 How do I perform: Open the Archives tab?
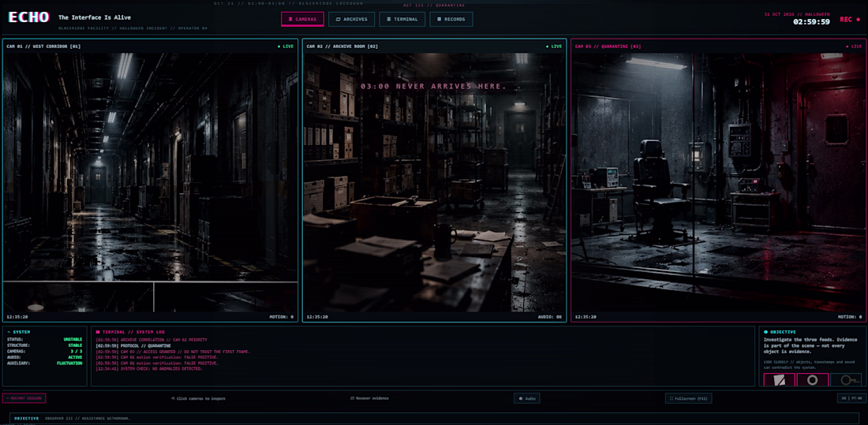coord(351,20)
